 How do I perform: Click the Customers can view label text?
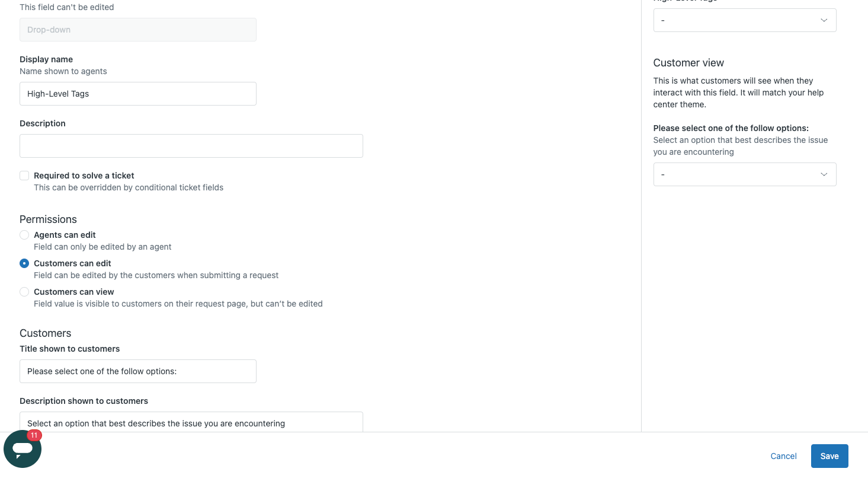pos(74,292)
